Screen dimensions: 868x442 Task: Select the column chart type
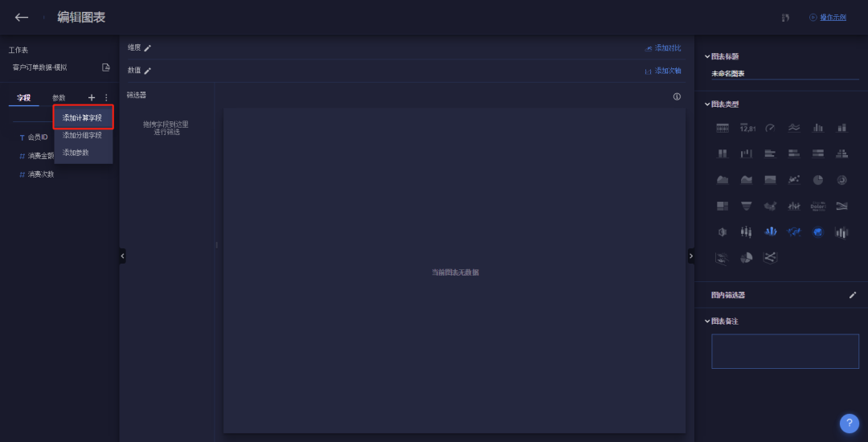pyautogui.click(x=817, y=128)
